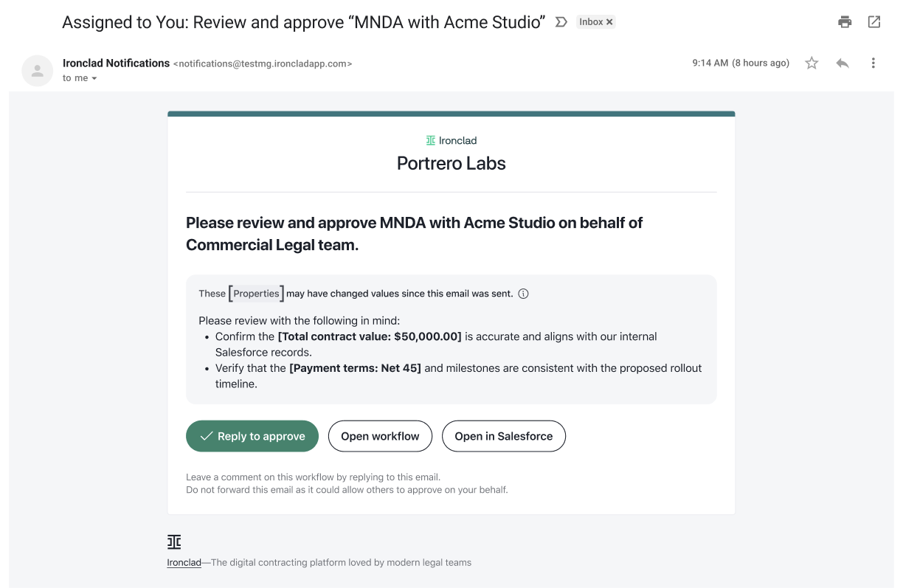Click the Open in Salesforce button

click(504, 436)
